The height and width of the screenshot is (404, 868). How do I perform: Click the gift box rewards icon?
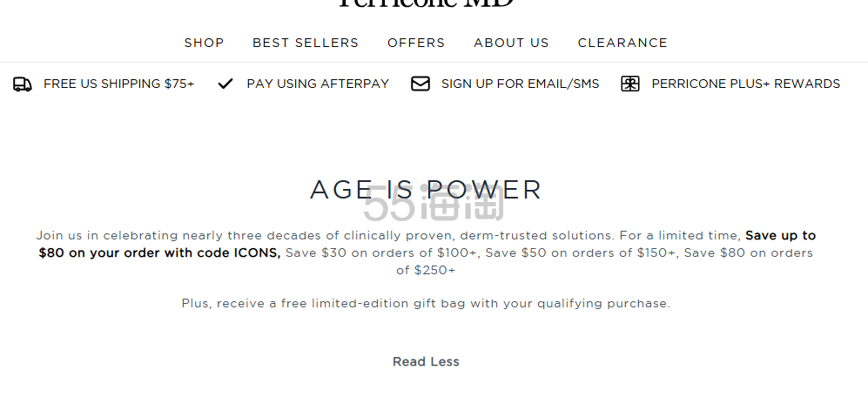pyautogui.click(x=630, y=84)
